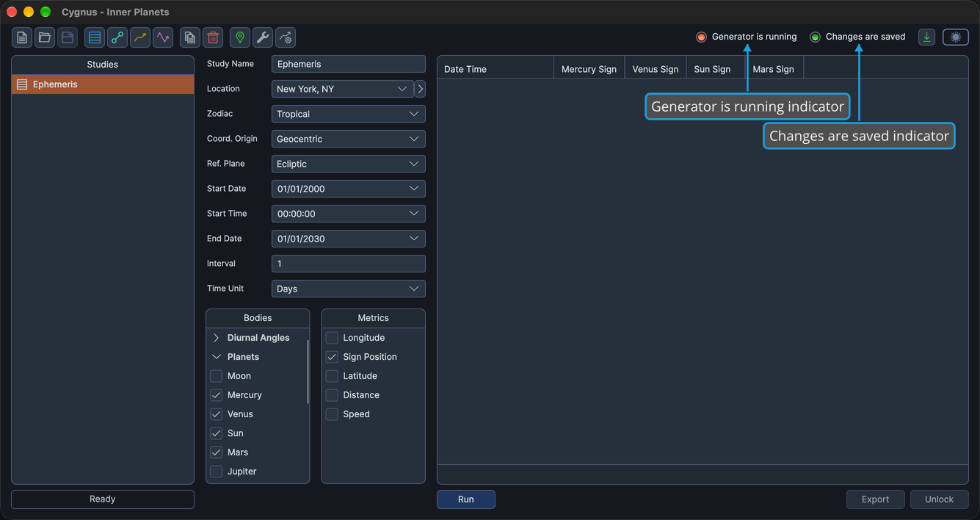Collapse the Planets group
The image size is (980, 520).
pos(217,357)
